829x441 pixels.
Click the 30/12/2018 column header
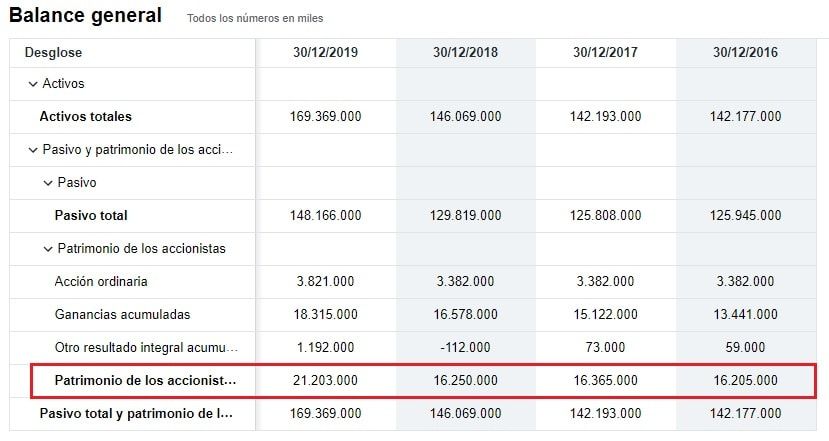point(465,52)
